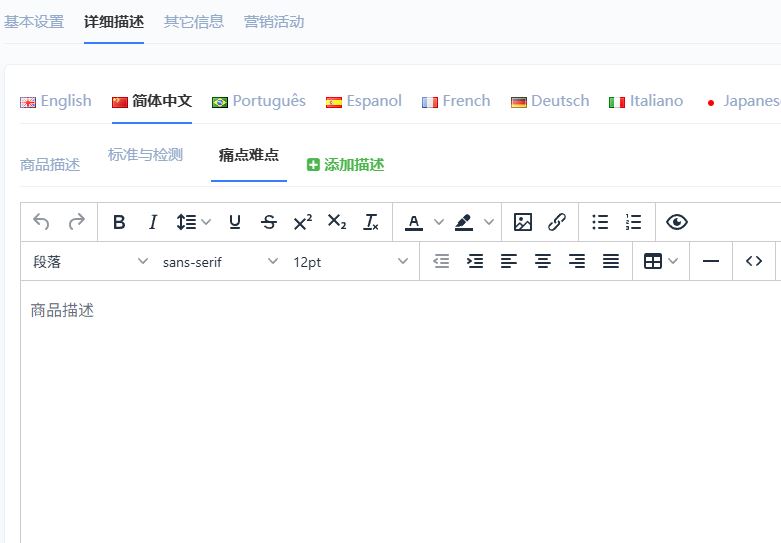Open the 商品描述 description tab
Image resolution: width=781 pixels, height=543 pixels.
coord(50,165)
